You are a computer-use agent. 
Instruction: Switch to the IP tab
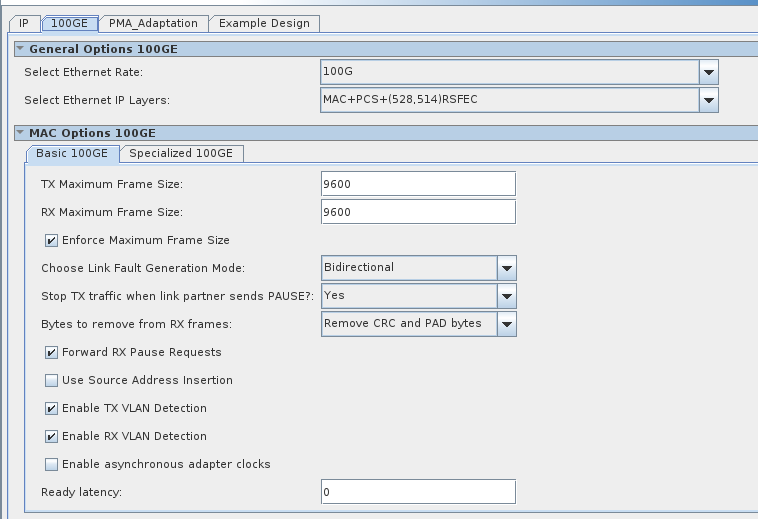(24, 23)
